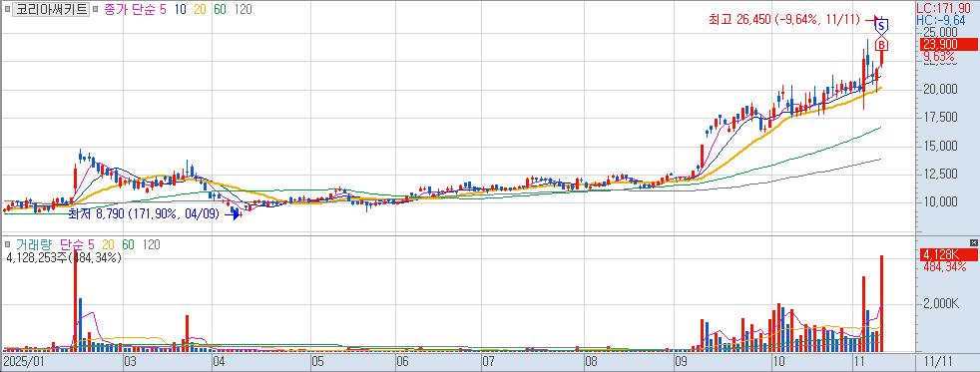Click the small gray square left of 코리아써키트
Image resolution: width=980 pixels, height=372 pixels.
(x=8, y=10)
